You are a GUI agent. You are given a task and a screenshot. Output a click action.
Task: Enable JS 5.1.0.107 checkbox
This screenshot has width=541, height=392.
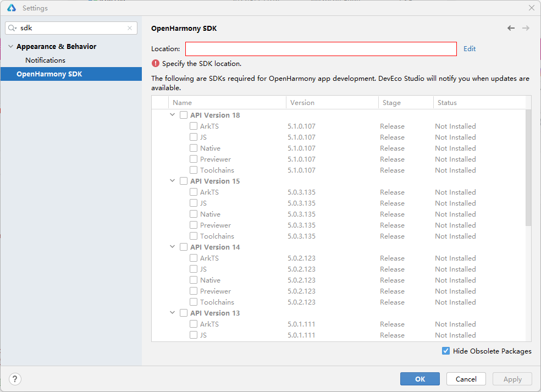point(194,137)
